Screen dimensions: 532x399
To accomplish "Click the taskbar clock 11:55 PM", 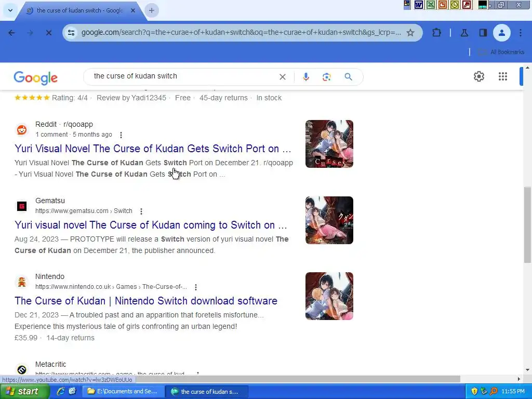I will pos(513,392).
